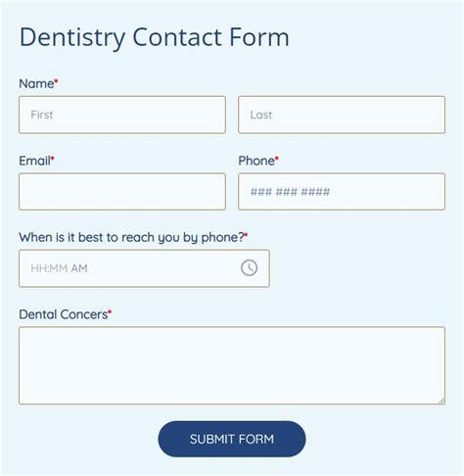Screen dimensions: 464x476
Task: Open the time picker clock icon
Action: click(x=249, y=268)
